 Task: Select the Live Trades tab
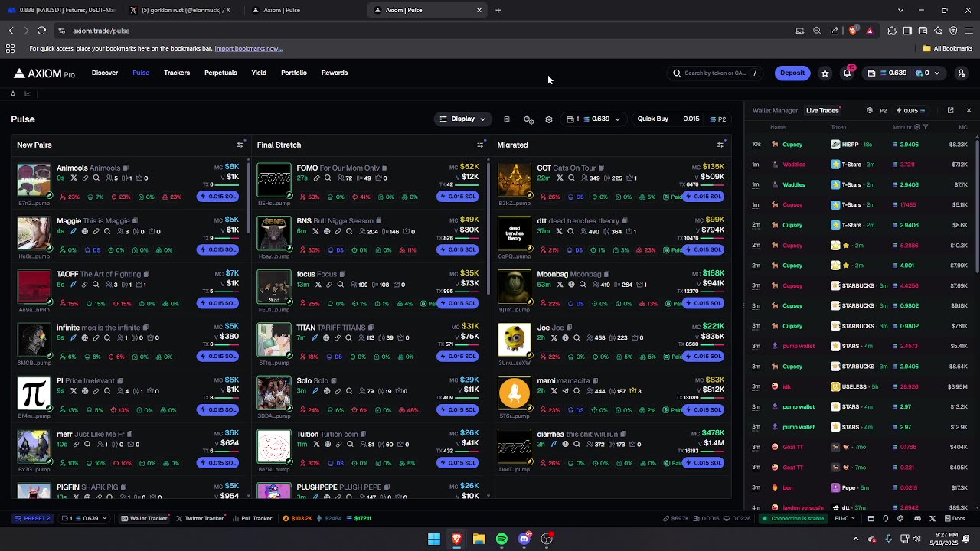pos(822,110)
